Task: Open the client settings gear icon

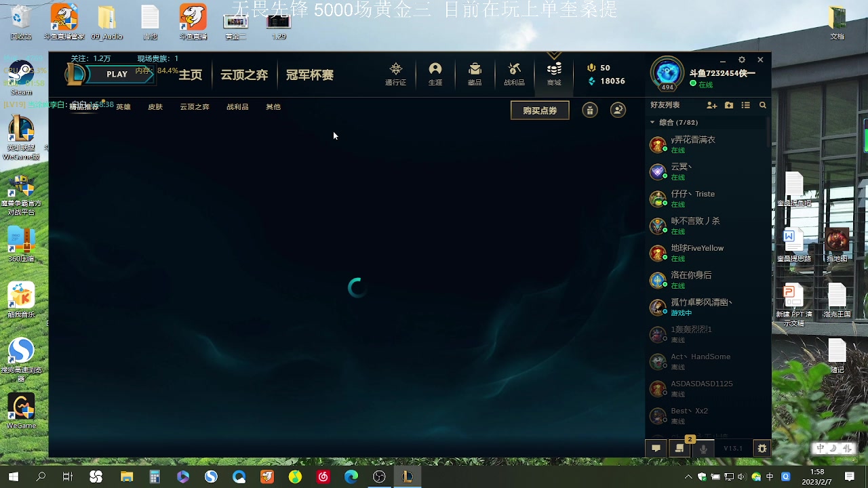Action: coord(742,60)
